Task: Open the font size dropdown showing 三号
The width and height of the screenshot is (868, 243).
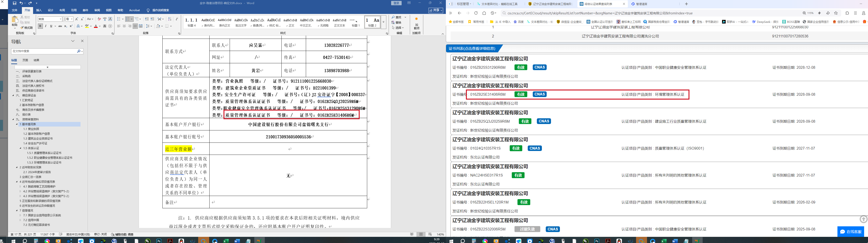Action: (72, 19)
